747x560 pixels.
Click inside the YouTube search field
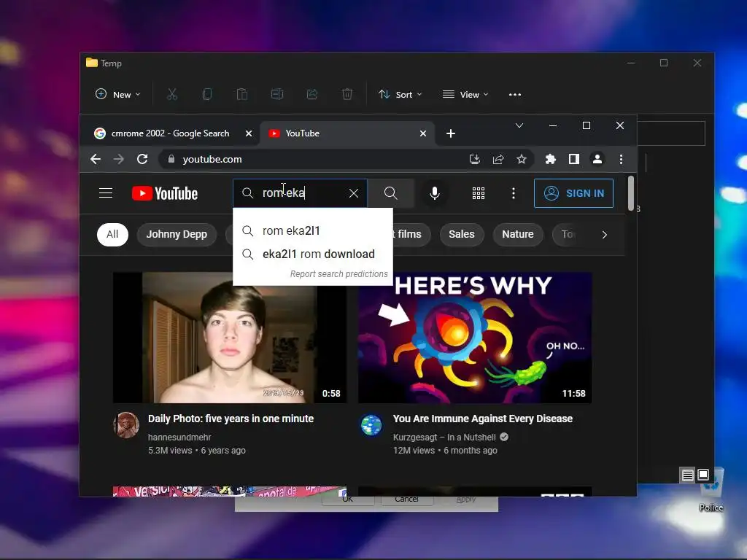coord(300,192)
